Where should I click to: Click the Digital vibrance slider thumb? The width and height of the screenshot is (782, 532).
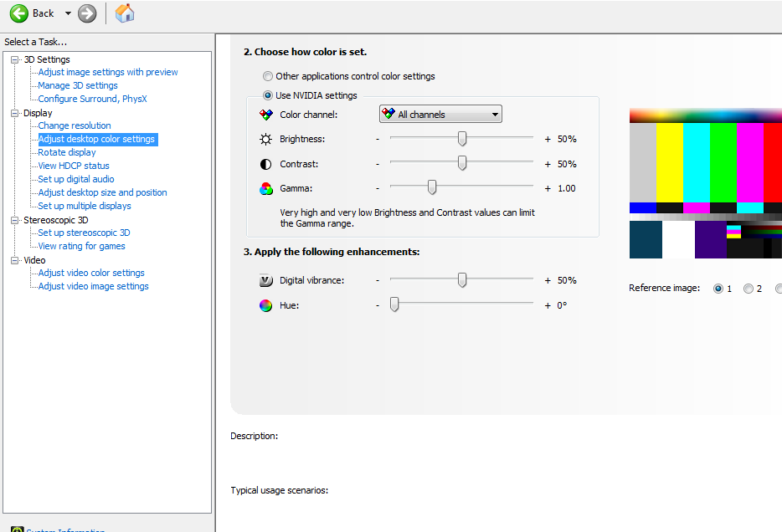462,280
